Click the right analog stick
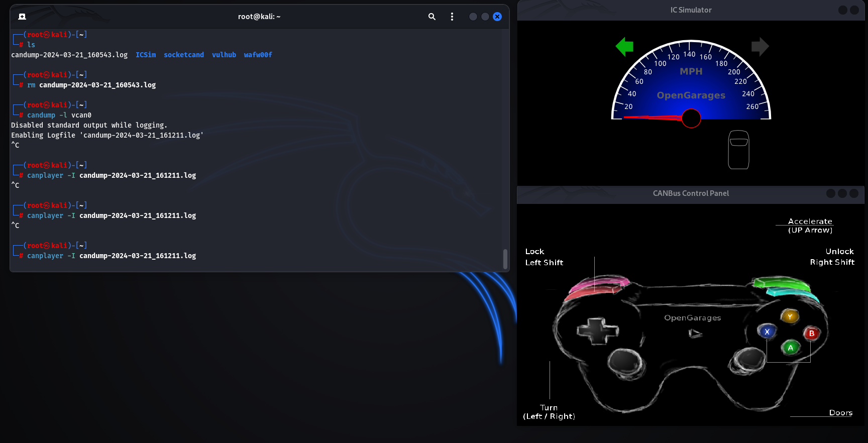Image resolution: width=868 pixels, height=443 pixels. 749,360
